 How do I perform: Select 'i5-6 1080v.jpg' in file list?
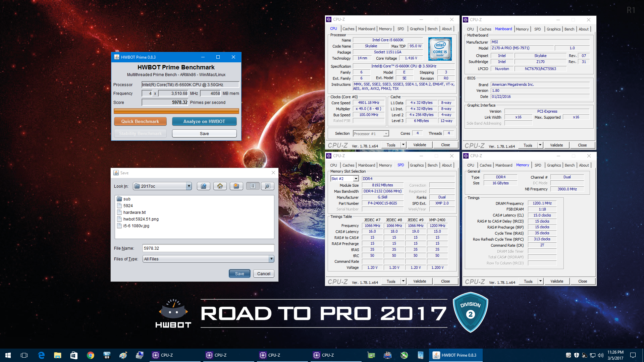[133, 226]
